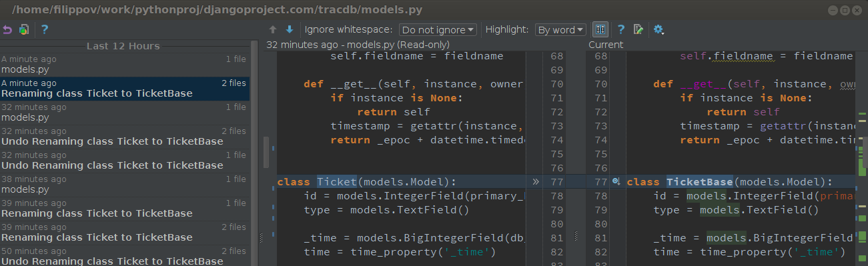The image size is (868, 266).
Task: Click 'if instance is None:' in the Current pane
Action: click(x=746, y=98)
